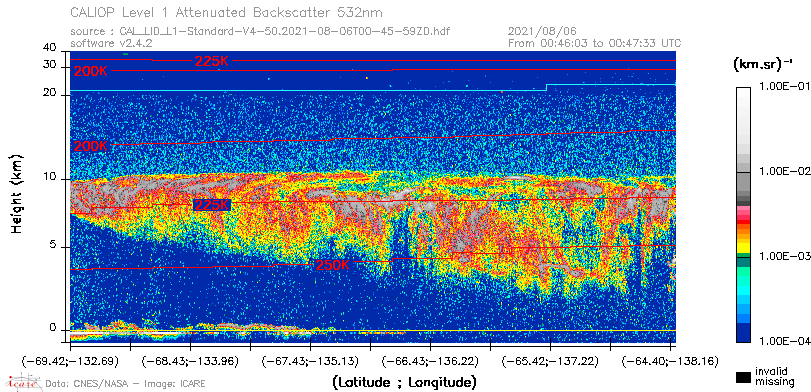Click the '1.00E-04' colorbar value

(x=784, y=341)
